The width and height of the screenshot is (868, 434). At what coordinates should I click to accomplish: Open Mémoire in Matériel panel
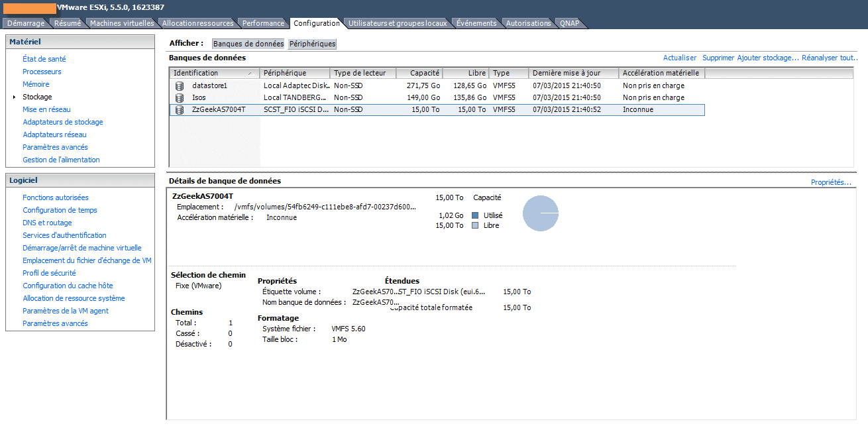36,84
